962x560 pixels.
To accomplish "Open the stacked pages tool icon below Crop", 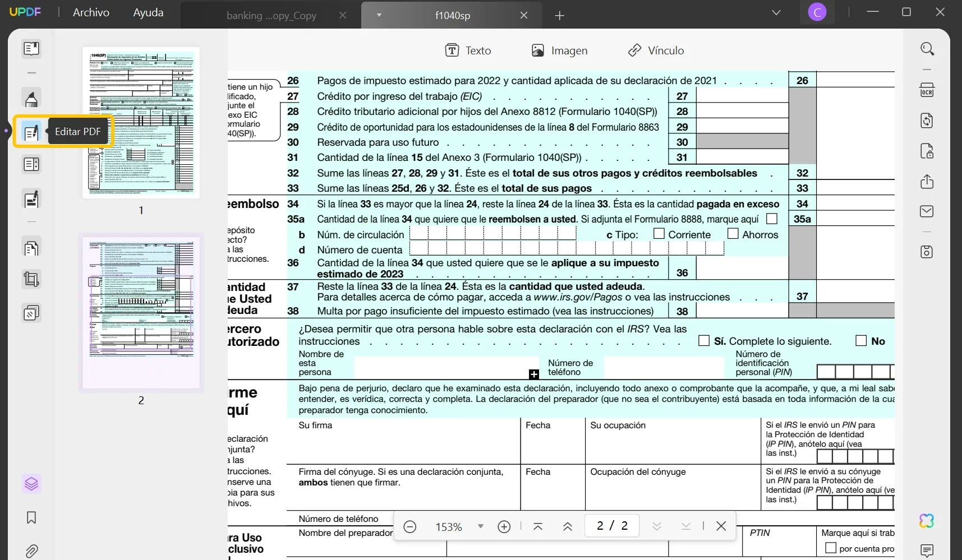I will pos(31,313).
